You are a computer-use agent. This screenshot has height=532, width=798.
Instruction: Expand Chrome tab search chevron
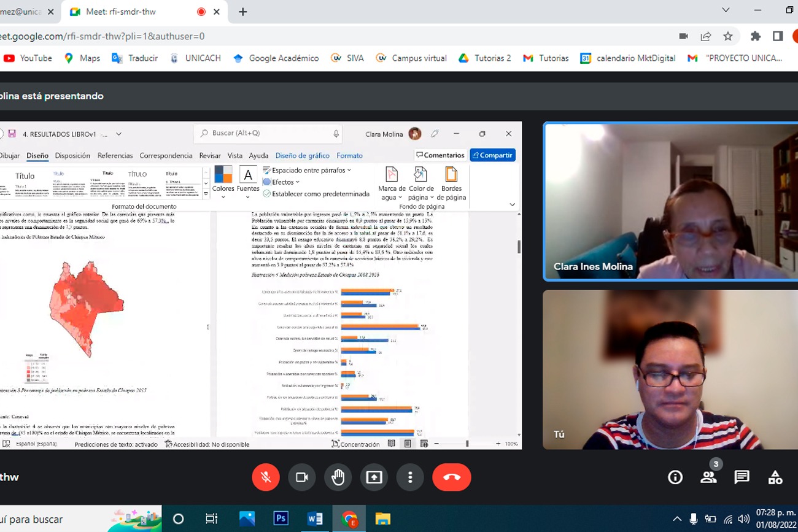[x=726, y=10]
